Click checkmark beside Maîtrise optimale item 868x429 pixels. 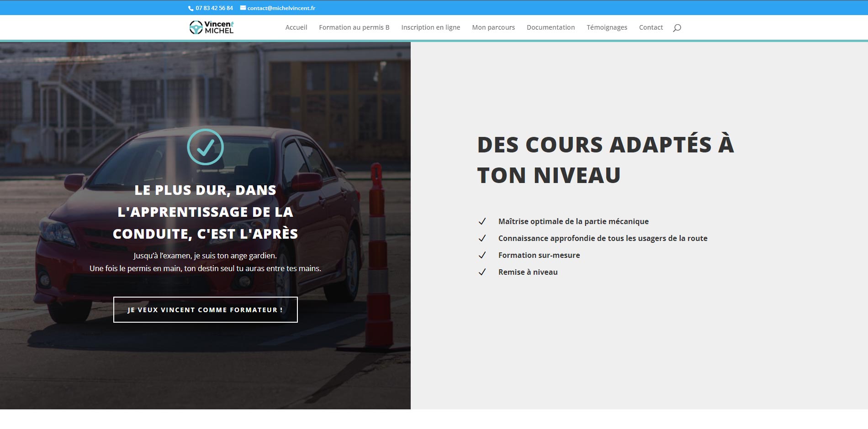[482, 221]
